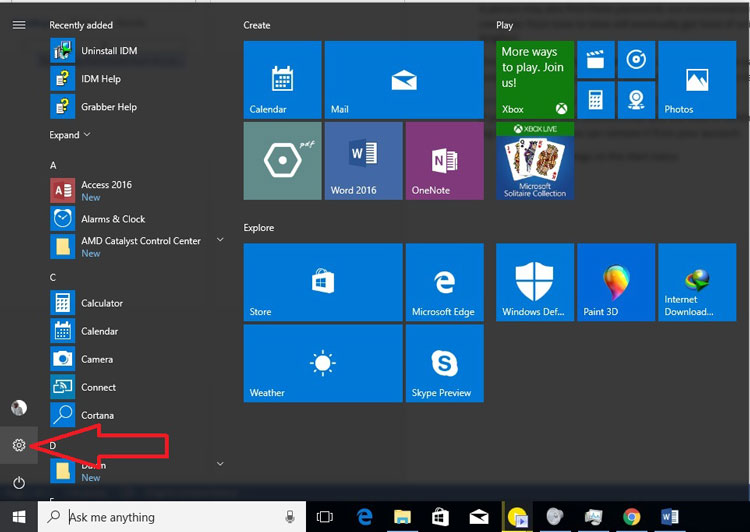This screenshot has height=532, width=750.
Task: Launch Skype Preview tile
Action: point(444,364)
